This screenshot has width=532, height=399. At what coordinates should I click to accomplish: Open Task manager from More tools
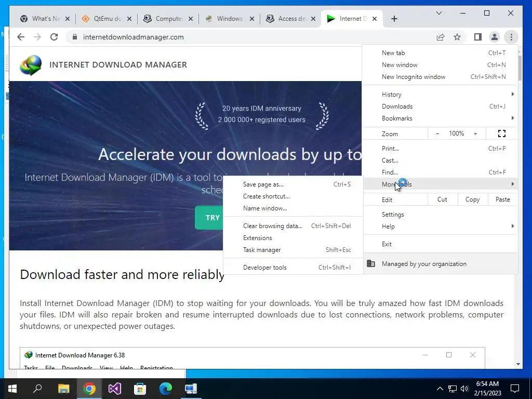(x=293, y=249)
